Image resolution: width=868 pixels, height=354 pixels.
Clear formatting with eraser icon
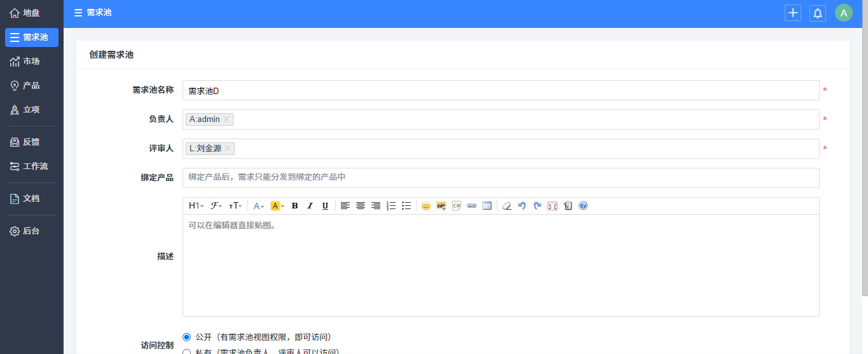(x=507, y=206)
